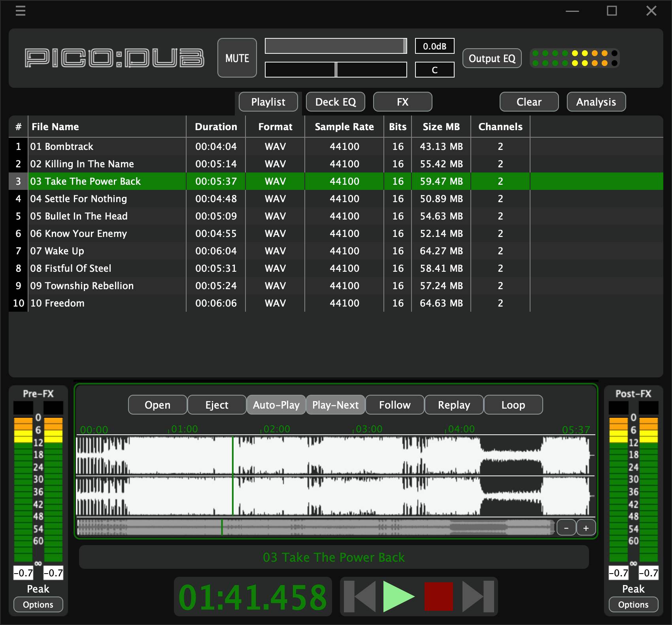The image size is (672, 625).
Task: Disable Auto-Play
Action: point(276,405)
